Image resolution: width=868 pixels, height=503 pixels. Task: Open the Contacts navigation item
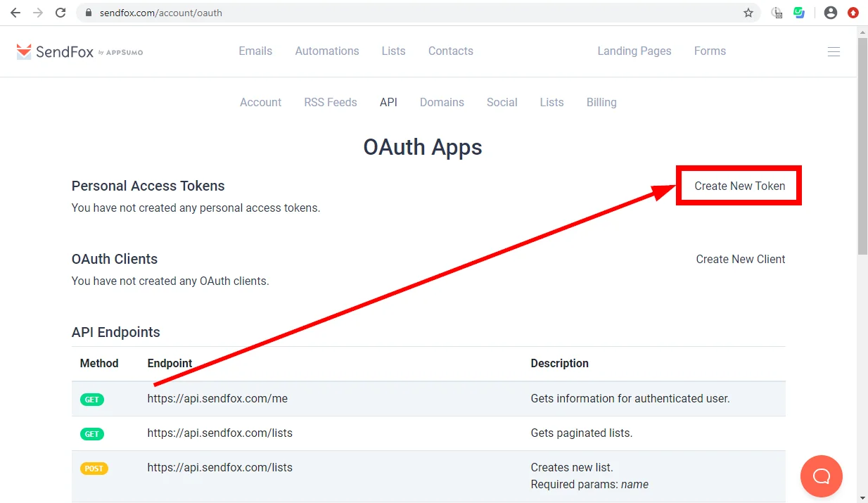tap(450, 51)
